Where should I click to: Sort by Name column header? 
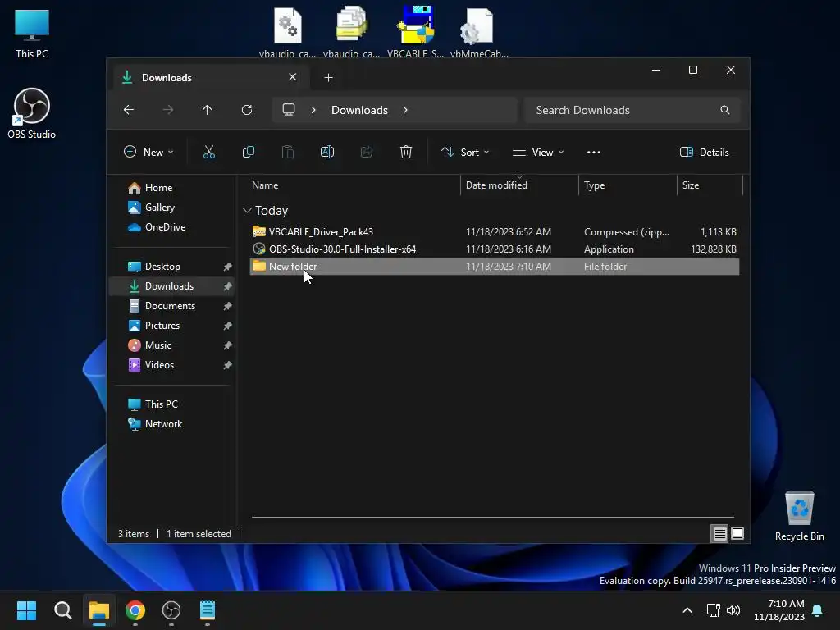click(354, 185)
